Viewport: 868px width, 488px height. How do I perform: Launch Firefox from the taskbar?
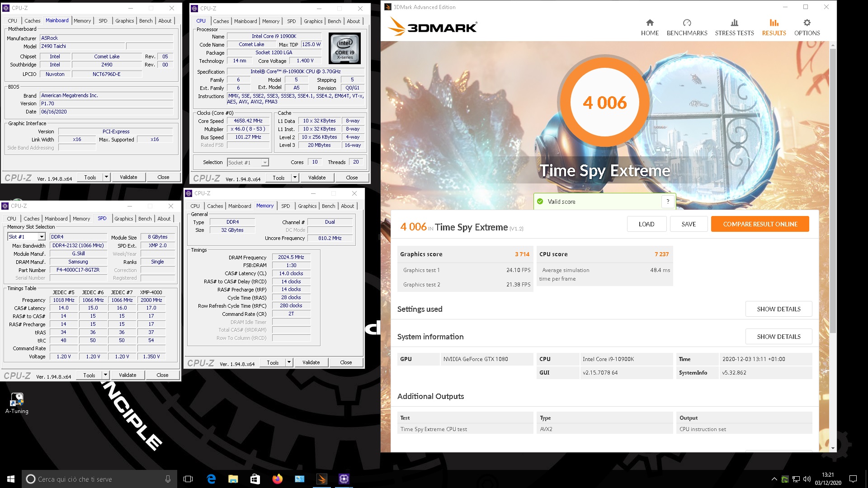277,479
